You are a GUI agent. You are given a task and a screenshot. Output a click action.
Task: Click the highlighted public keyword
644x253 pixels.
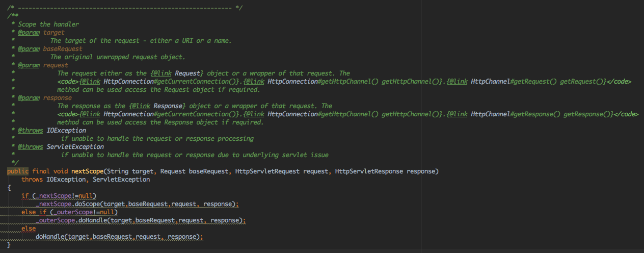coord(18,171)
